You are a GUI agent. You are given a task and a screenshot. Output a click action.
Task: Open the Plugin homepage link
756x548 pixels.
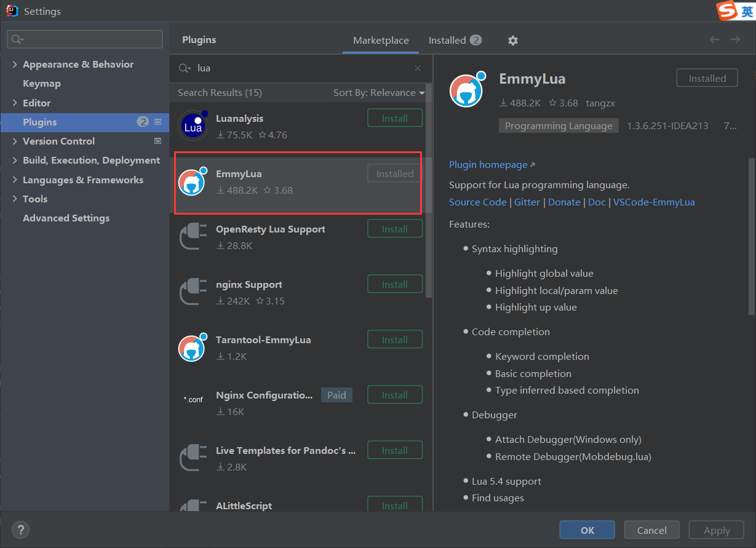pos(492,165)
